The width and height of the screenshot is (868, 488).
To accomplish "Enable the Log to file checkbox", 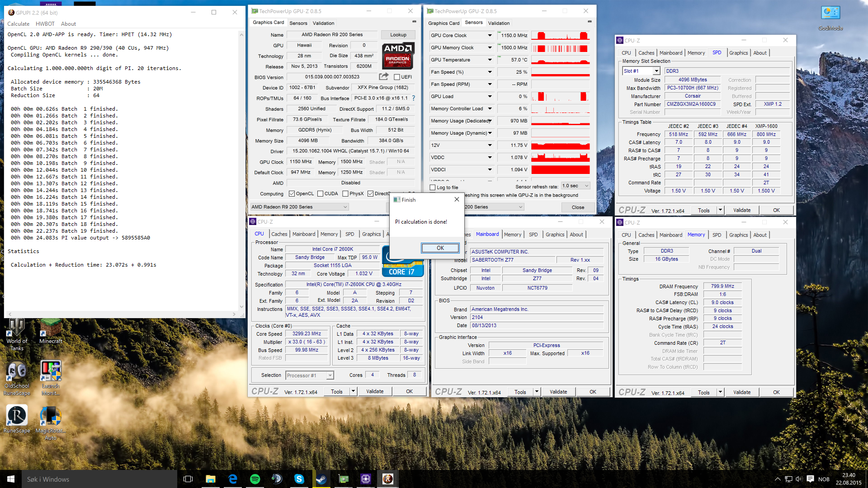I will (433, 188).
